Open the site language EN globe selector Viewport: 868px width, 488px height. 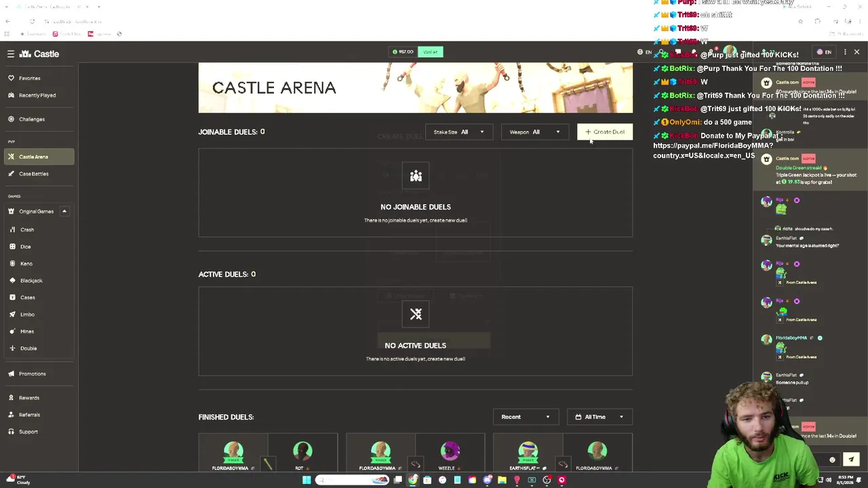click(644, 52)
